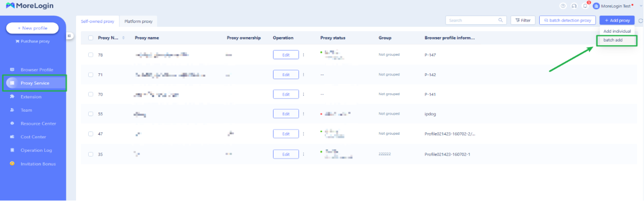Click into the Search input field

coord(471,20)
